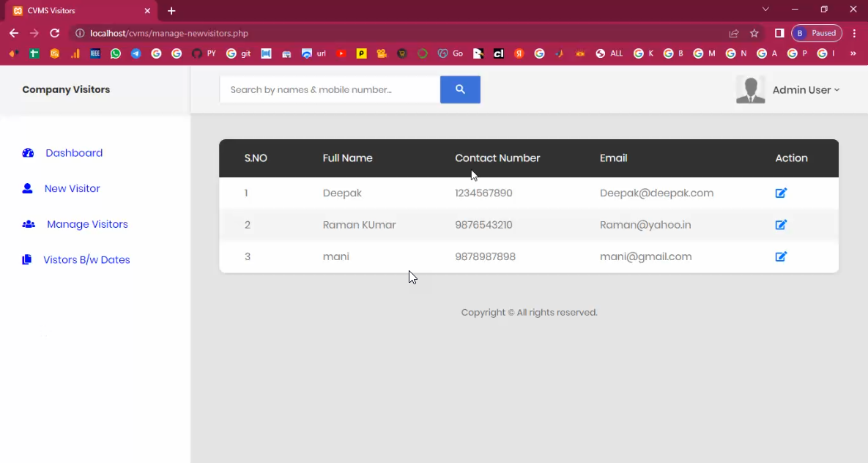This screenshot has width=868, height=463.
Task: Click the blue search magnifier button
Action: (460, 89)
